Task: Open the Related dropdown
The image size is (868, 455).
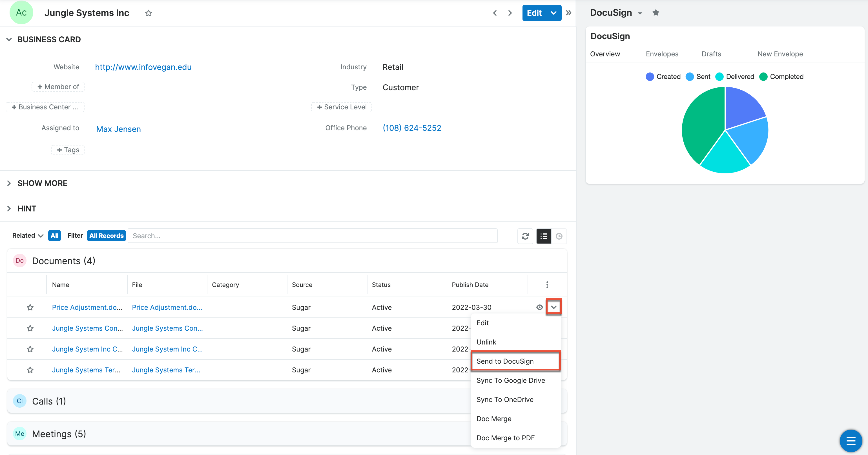Action: point(28,236)
